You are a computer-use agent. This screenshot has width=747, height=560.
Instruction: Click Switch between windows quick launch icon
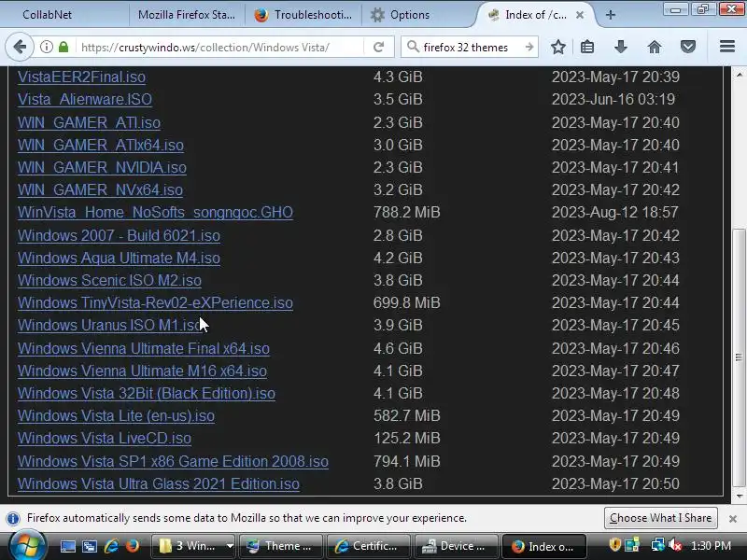(89, 546)
